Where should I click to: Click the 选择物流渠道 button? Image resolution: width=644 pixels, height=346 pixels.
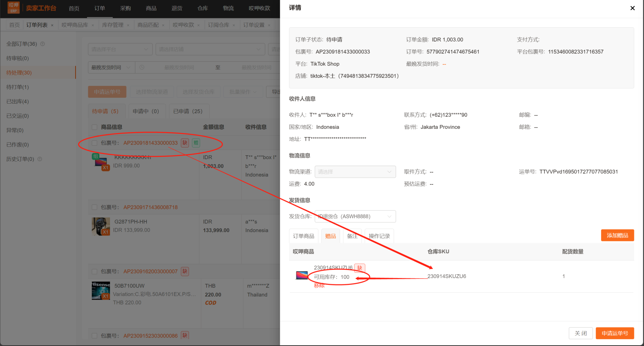pyautogui.click(x=152, y=92)
